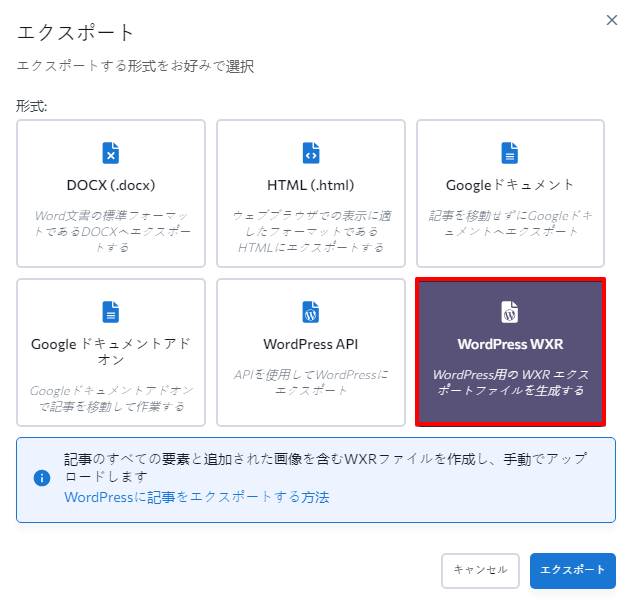Click the 記事を移動せずにGoogle description text
632x604 pixels.
(x=511, y=224)
